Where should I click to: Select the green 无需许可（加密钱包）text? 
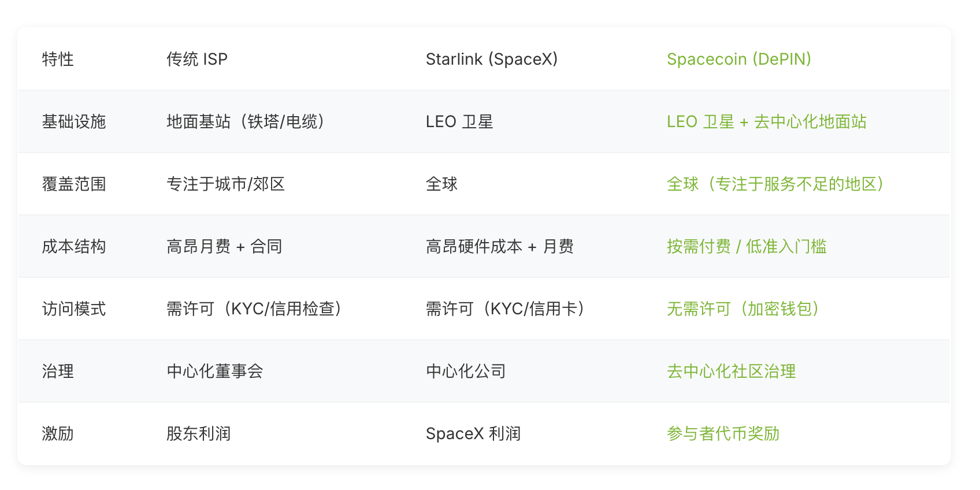(743, 309)
